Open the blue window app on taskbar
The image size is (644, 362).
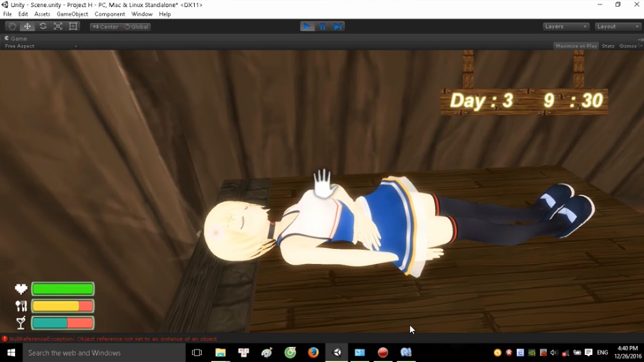(x=360, y=353)
